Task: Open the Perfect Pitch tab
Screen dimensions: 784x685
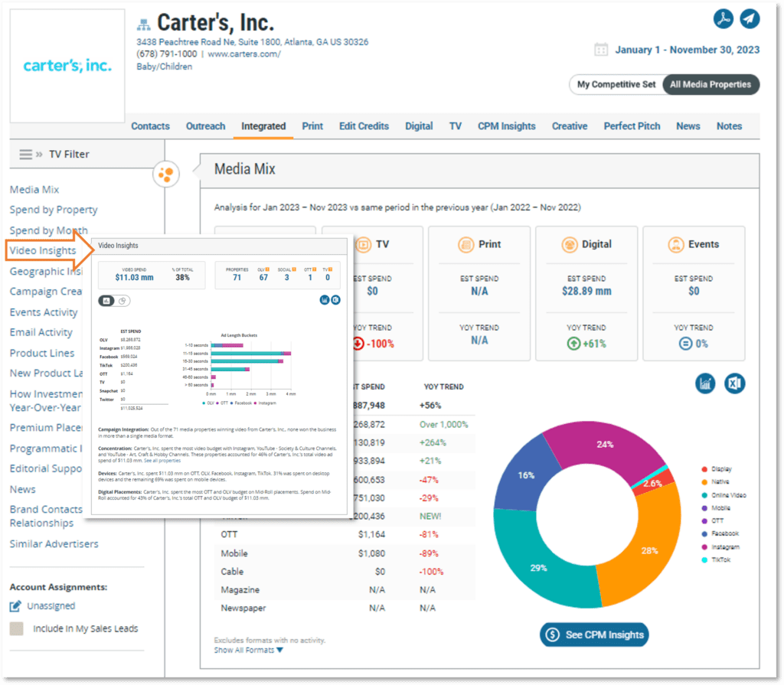Action: point(632,126)
